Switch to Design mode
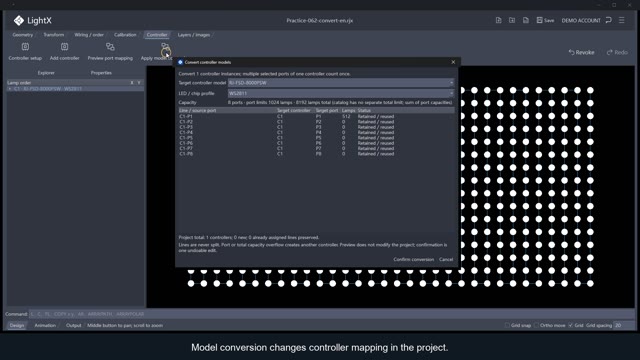Viewport: 640px width, 360px height. 17,325
